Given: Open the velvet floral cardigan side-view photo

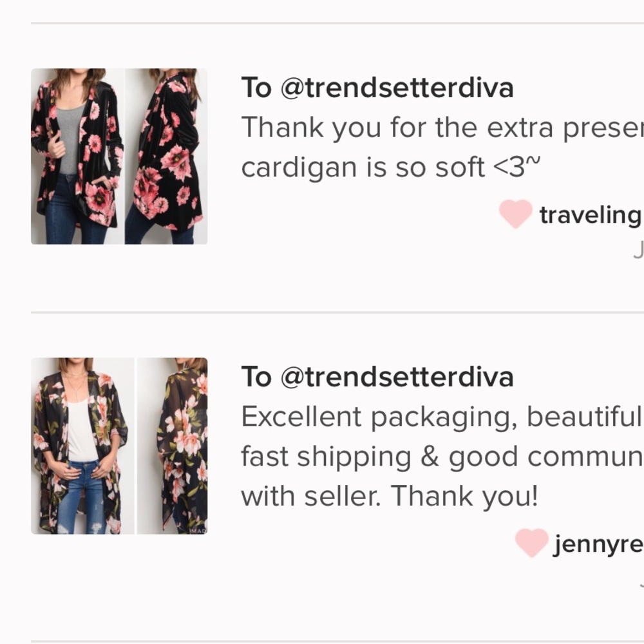Looking at the screenshot, I should (x=166, y=156).
